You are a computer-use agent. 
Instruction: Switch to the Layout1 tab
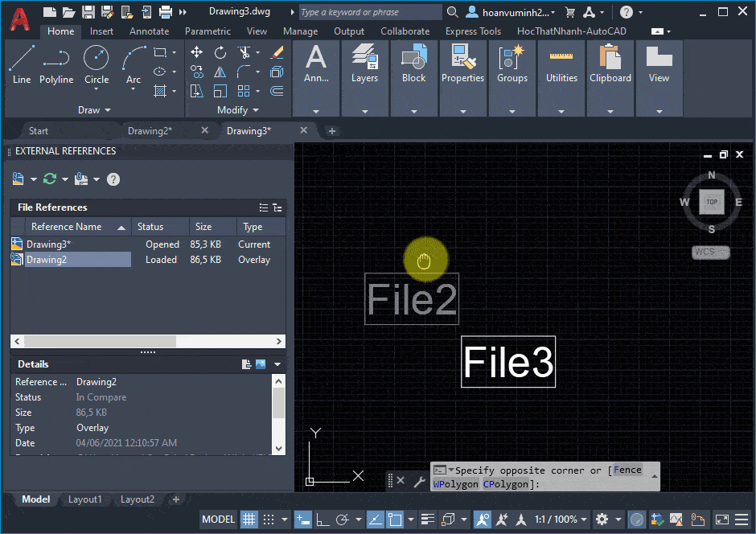pos(84,499)
